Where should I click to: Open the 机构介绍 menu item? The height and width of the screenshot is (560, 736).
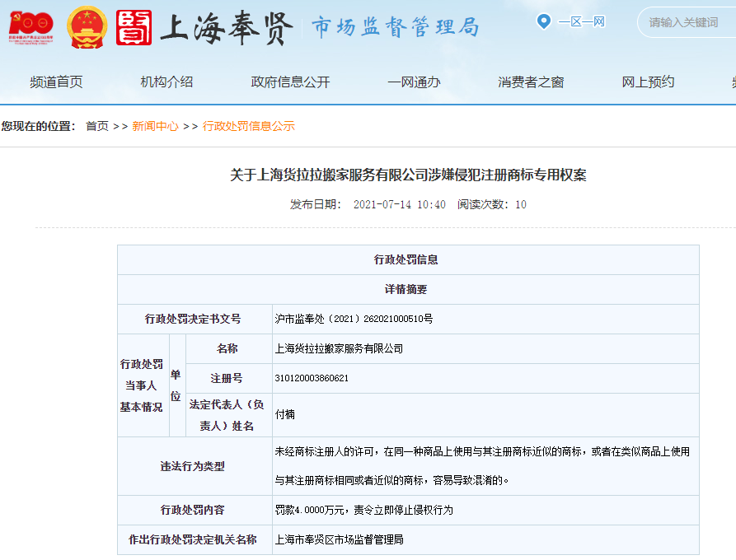point(166,82)
